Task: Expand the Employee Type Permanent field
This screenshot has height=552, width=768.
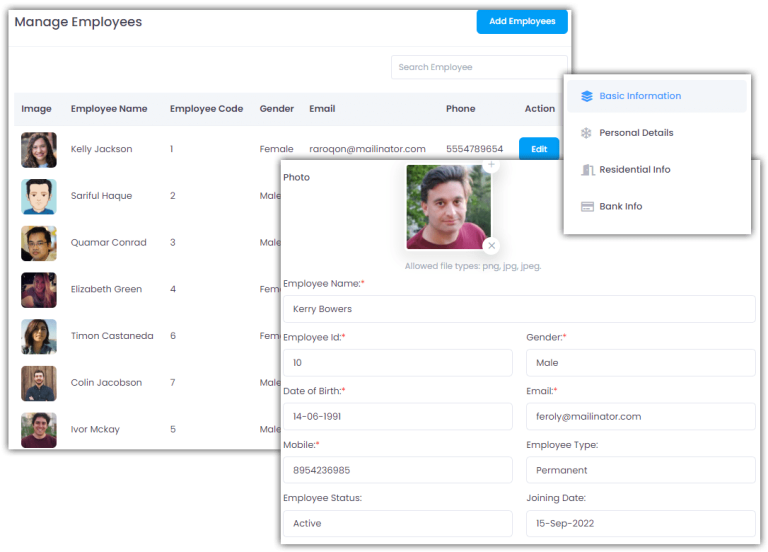Action: pyautogui.click(x=640, y=470)
